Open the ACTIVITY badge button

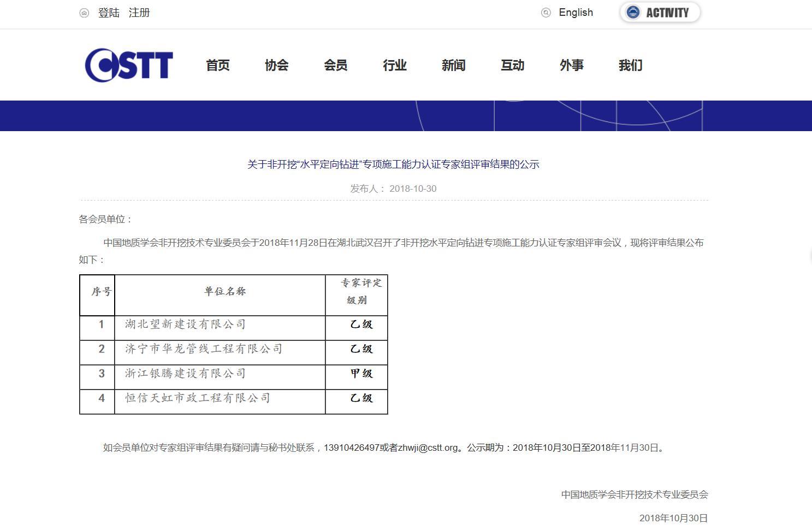(x=660, y=13)
